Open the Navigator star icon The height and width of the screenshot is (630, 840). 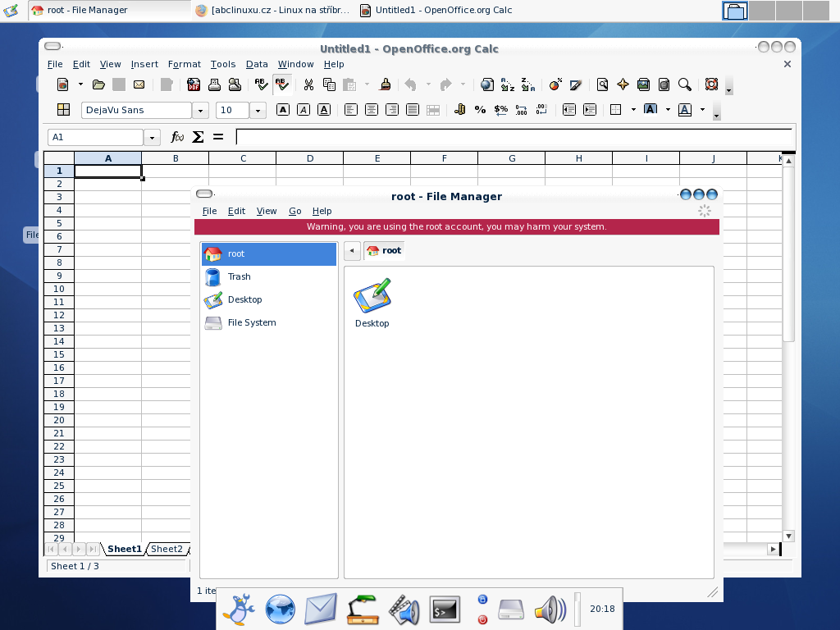coord(623,84)
